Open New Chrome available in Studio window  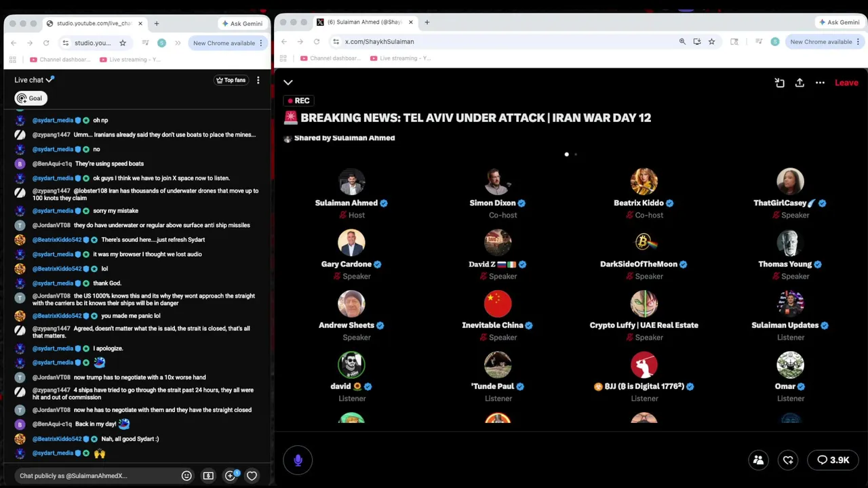click(228, 43)
